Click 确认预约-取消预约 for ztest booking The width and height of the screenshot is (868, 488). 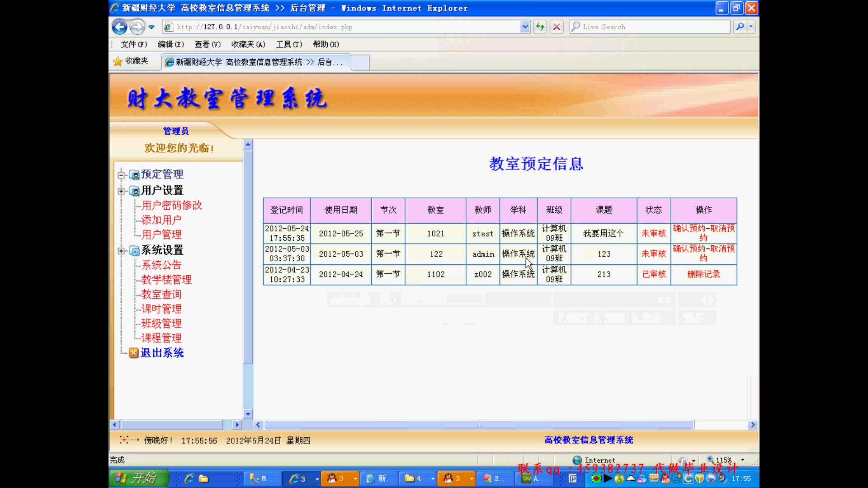point(703,233)
